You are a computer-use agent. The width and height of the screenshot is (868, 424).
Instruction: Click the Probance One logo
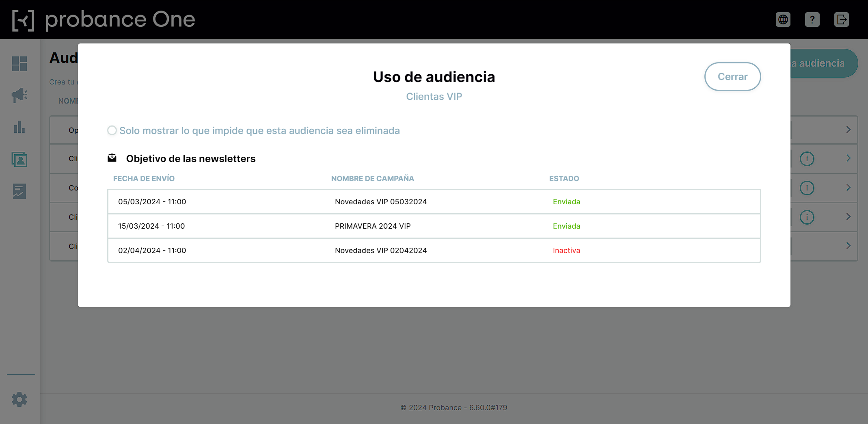click(x=104, y=19)
